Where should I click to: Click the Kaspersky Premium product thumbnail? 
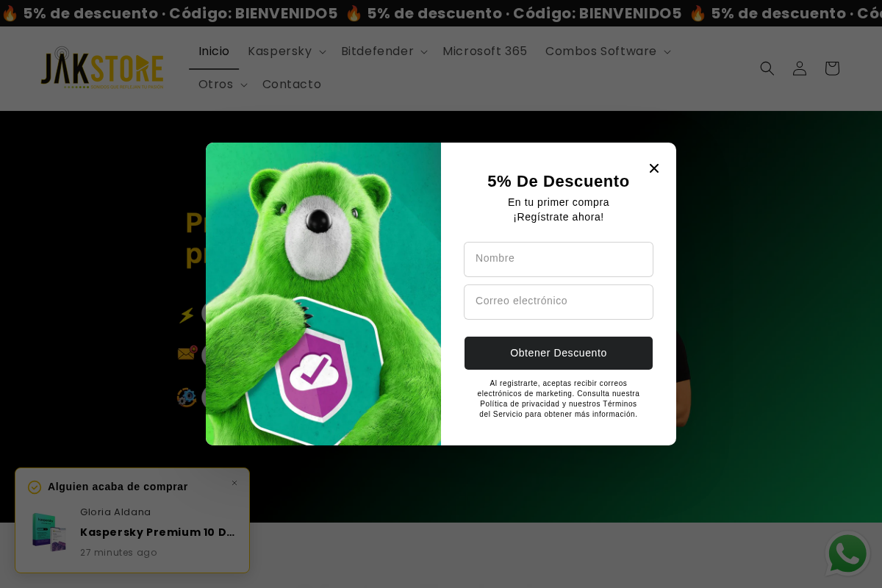click(49, 531)
